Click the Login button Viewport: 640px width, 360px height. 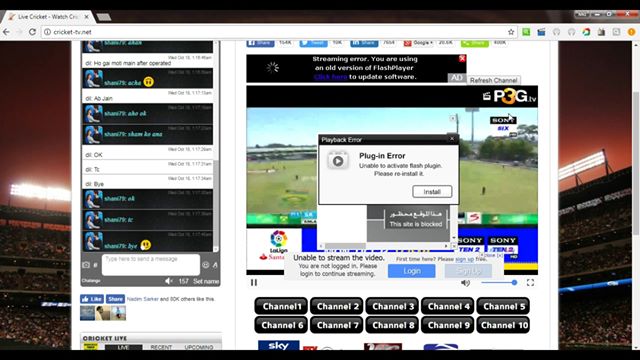pos(411,271)
